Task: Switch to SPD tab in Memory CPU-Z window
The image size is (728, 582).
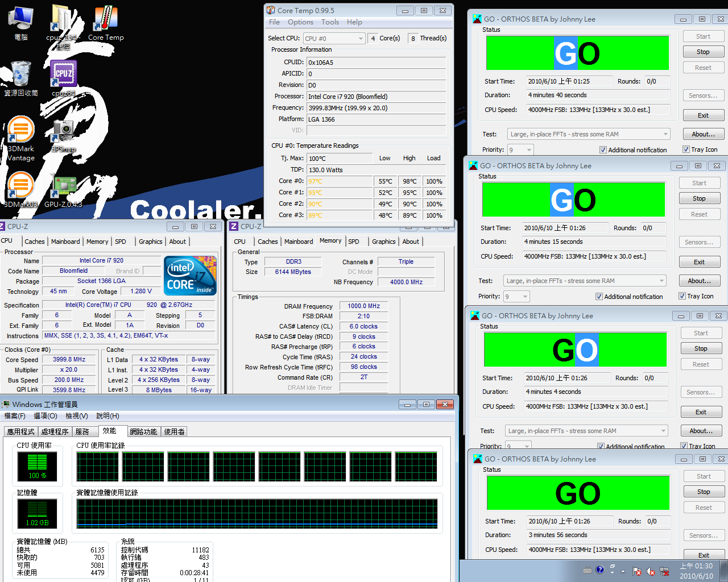Action: [x=354, y=242]
